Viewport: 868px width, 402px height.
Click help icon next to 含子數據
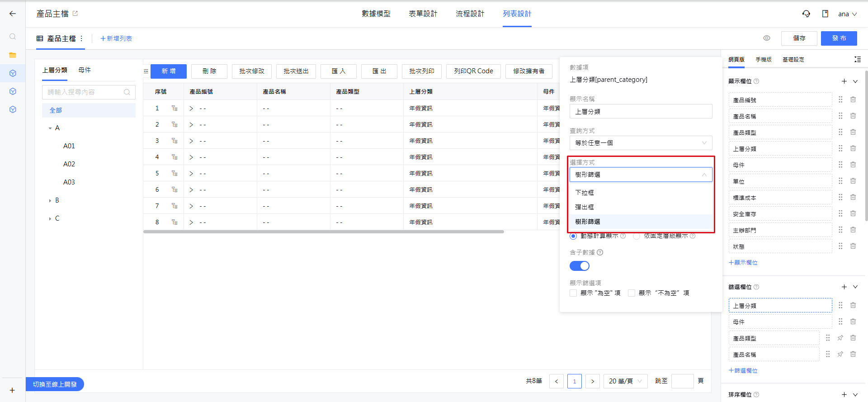(x=600, y=252)
